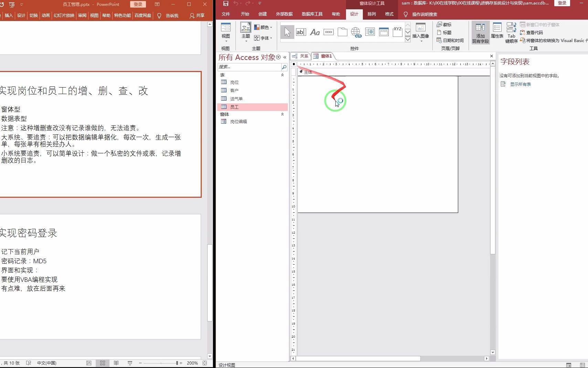The width and height of the screenshot is (588, 368).
Task: Switch to the Database Tools (数据库工具) tab
Action: 312,14
